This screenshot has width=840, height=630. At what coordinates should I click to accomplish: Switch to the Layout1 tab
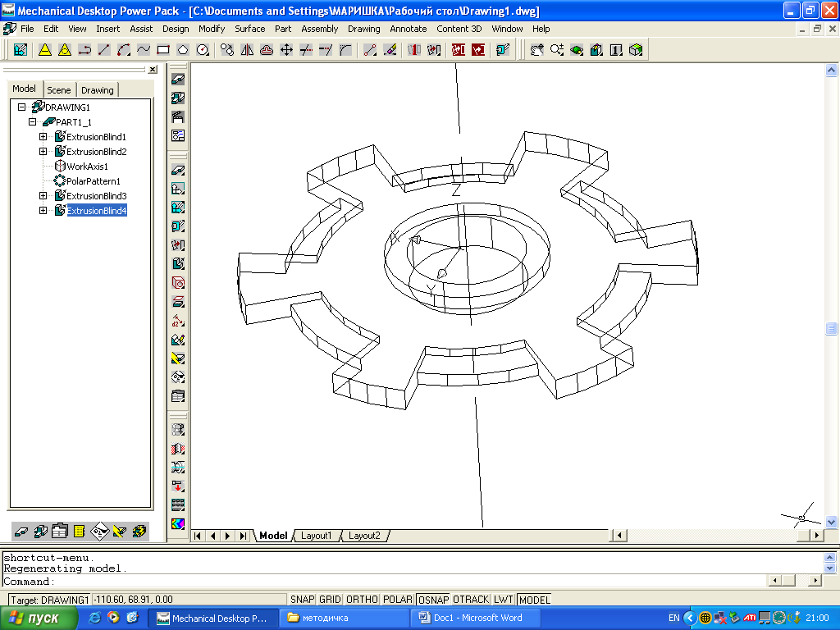point(316,536)
